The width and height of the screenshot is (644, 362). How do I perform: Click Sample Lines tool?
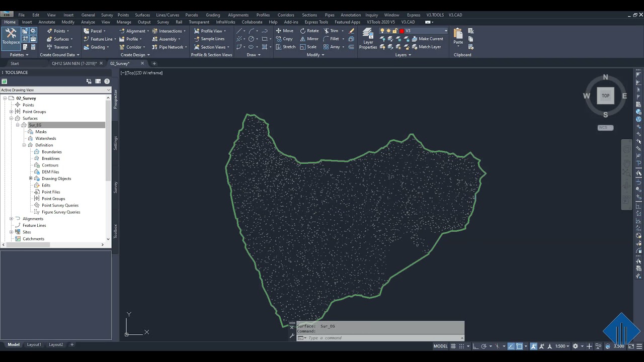[x=209, y=39]
